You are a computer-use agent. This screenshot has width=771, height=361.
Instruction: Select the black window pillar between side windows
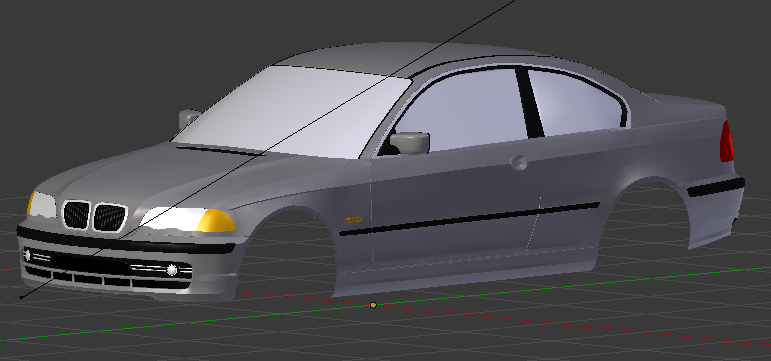coord(530,102)
